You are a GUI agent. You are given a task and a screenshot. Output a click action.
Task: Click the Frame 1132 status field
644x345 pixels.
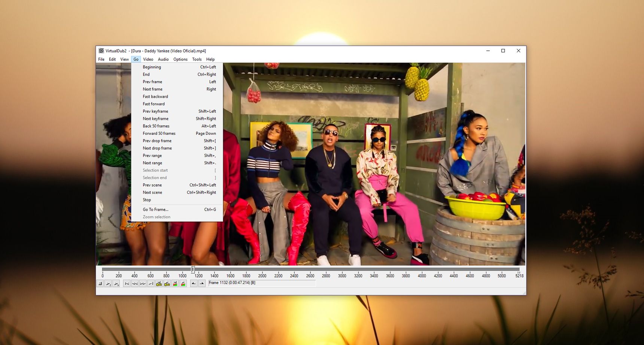262,283
